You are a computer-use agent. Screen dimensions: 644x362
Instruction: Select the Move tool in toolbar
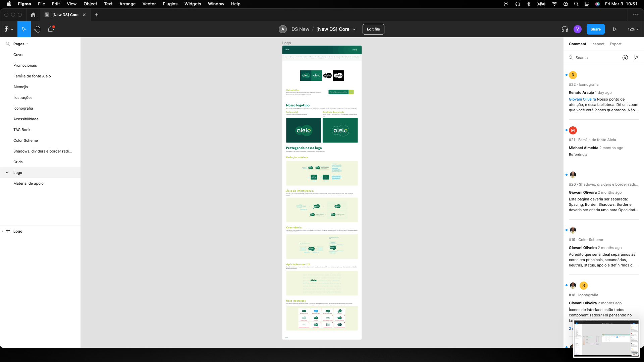24,29
